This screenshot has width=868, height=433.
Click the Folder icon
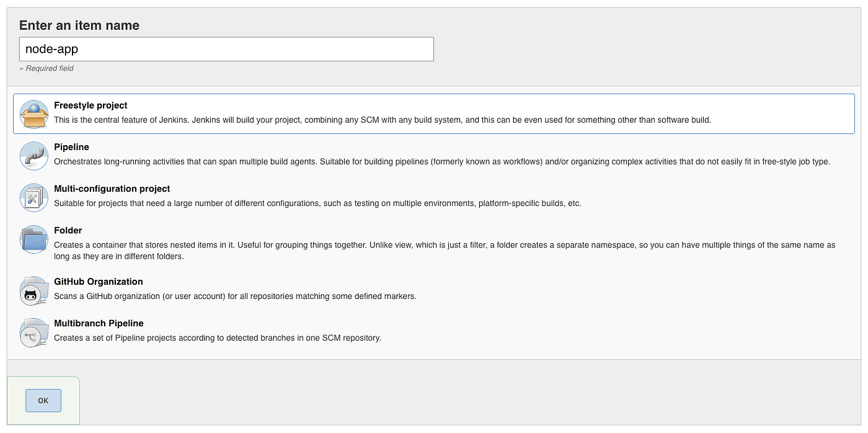point(33,239)
